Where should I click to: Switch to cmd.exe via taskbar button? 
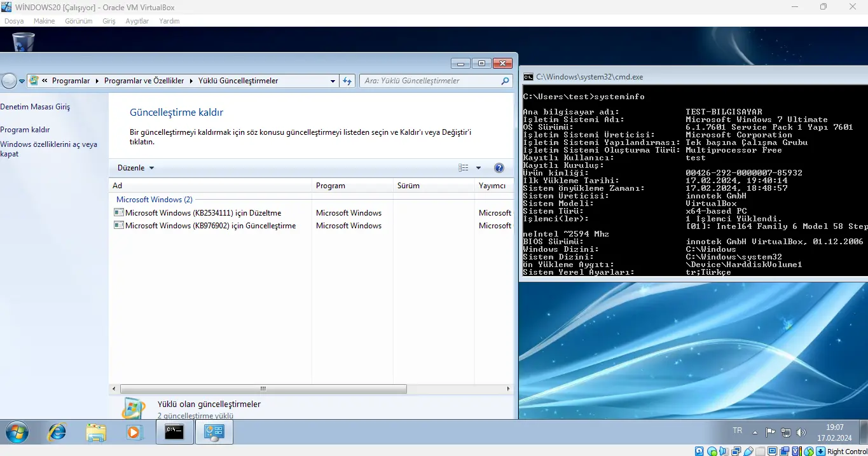click(175, 432)
